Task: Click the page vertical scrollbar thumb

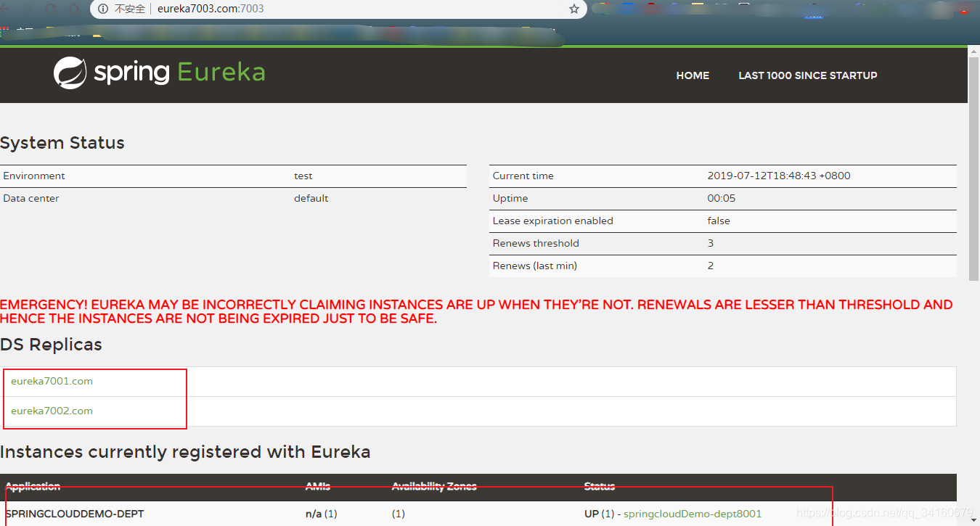Action: coord(973,168)
